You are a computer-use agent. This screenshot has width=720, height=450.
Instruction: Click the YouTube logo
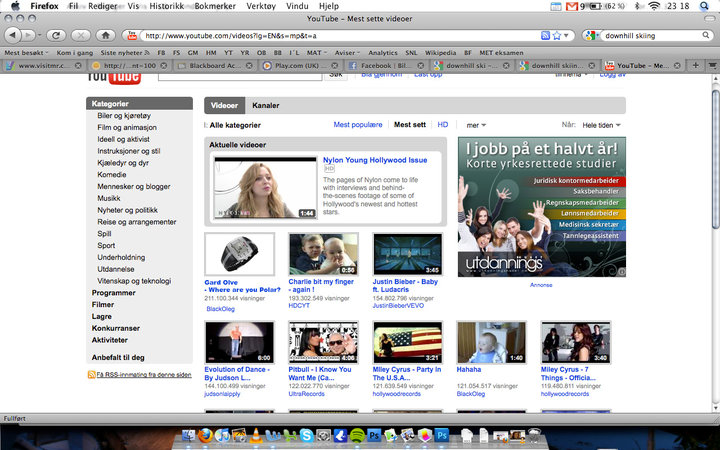[x=113, y=78]
